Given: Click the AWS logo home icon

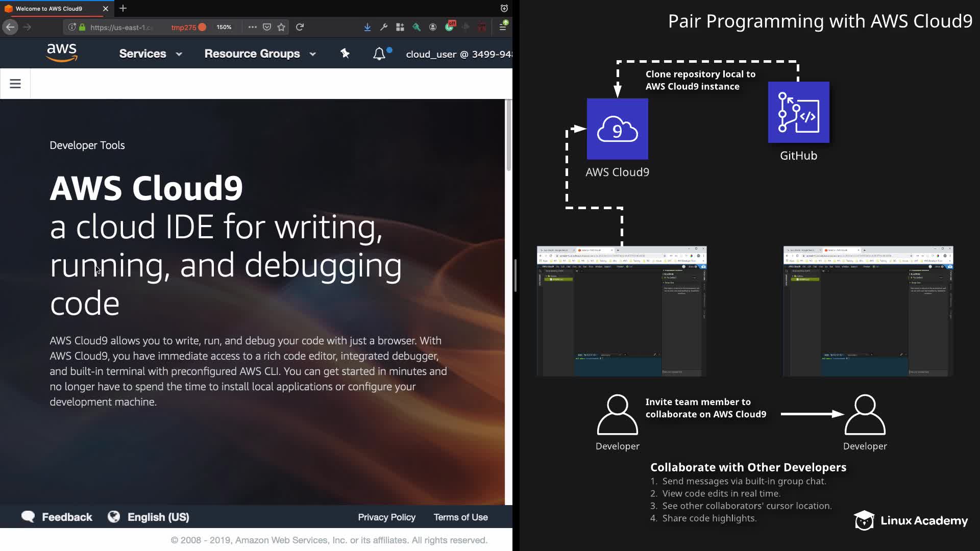Looking at the screenshot, I should 62,53.
